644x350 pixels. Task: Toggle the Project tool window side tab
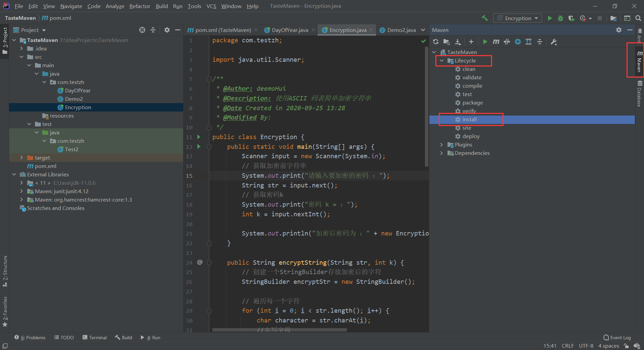(x=5, y=40)
